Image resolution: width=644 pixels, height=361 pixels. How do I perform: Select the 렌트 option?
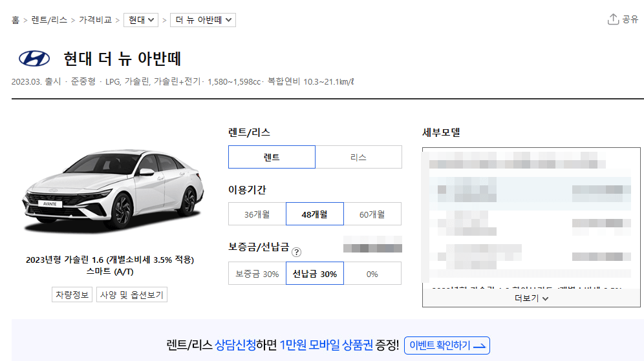pos(272,157)
